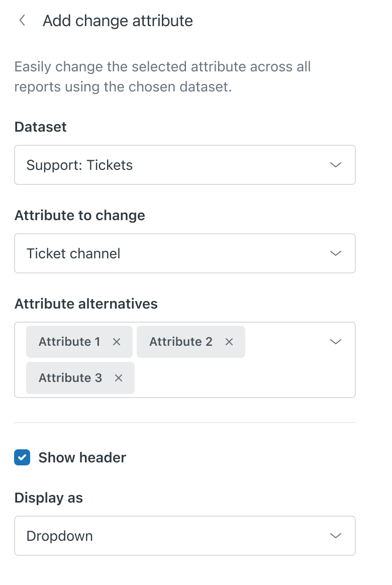Click the Dataset field chevron arrow

335,165
